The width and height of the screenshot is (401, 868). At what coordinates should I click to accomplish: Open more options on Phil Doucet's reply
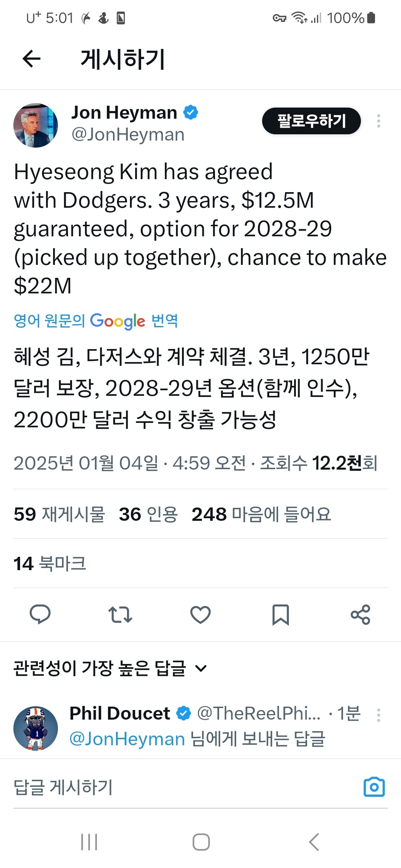378,715
